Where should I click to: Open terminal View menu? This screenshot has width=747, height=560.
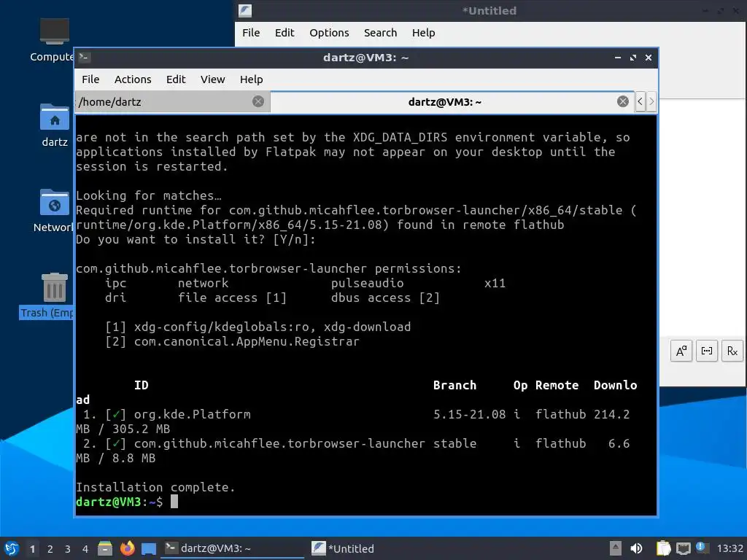coord(212,79)
